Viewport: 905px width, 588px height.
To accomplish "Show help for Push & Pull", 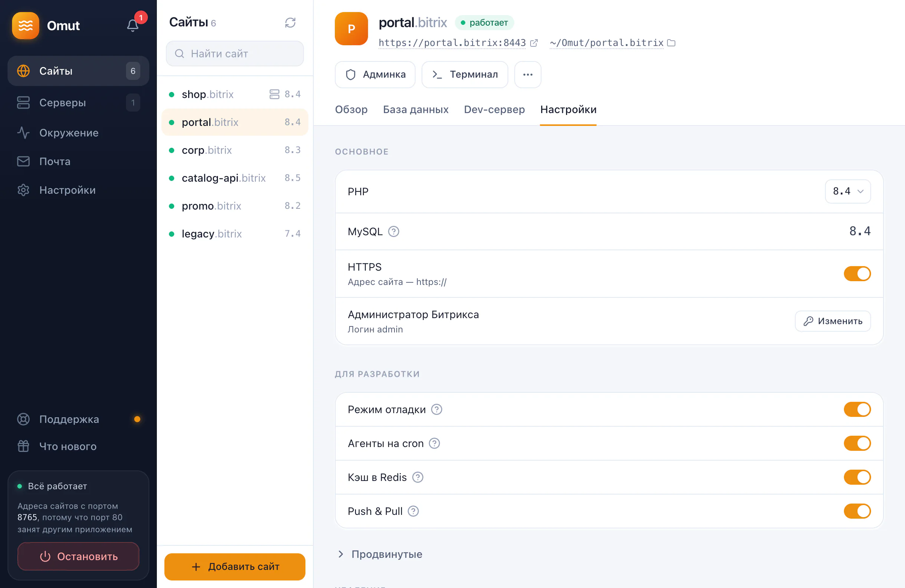I will click(413, 511).
